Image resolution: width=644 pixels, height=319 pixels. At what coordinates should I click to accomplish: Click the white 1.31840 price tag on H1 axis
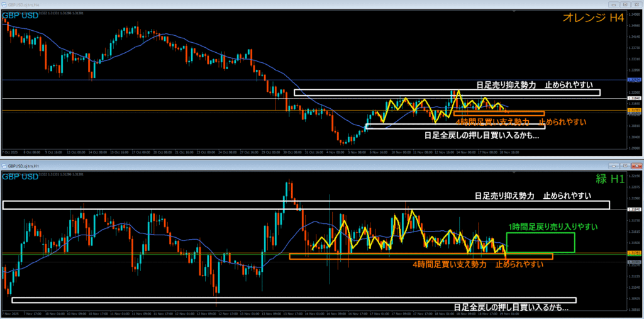tap(635, 210)
